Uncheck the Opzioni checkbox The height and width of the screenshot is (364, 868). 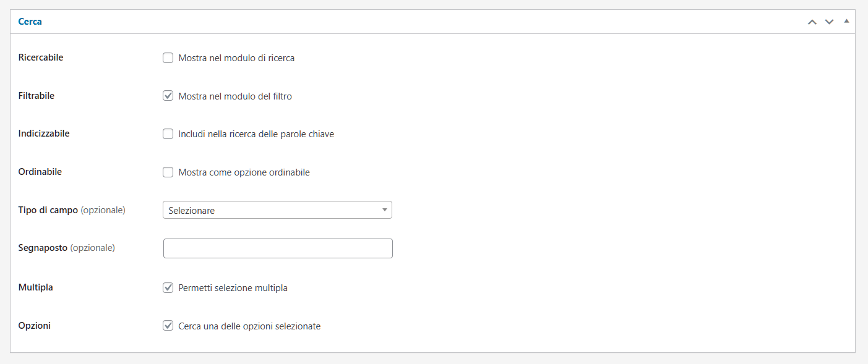point(168,326)
